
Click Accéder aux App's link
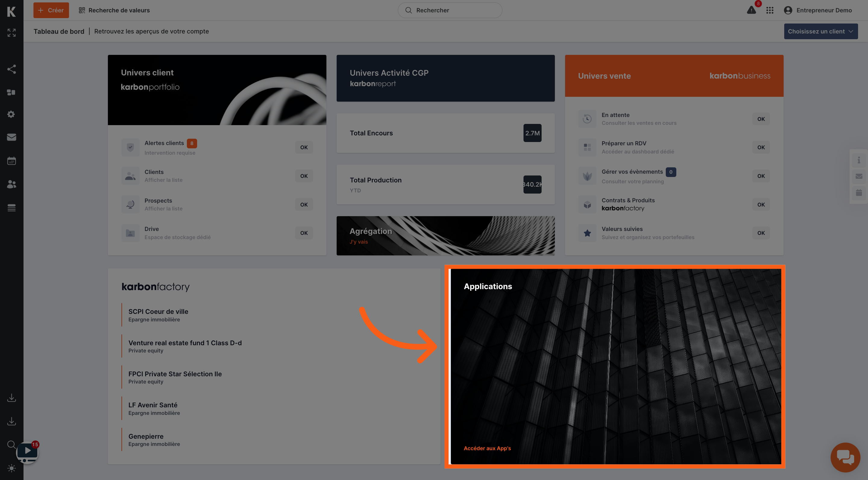[487, 448]
